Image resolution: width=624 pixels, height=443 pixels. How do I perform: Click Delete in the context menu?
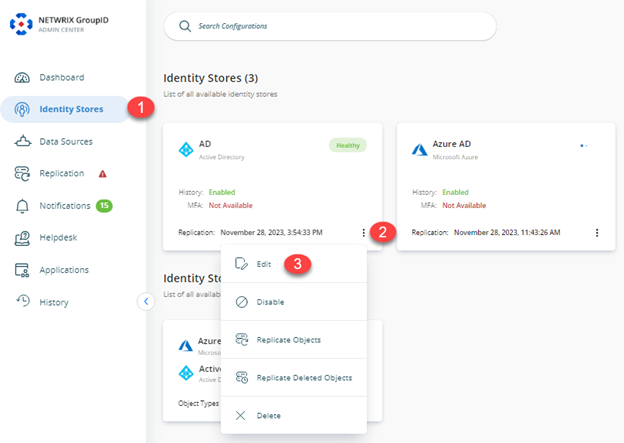click(x=268, y=415)
